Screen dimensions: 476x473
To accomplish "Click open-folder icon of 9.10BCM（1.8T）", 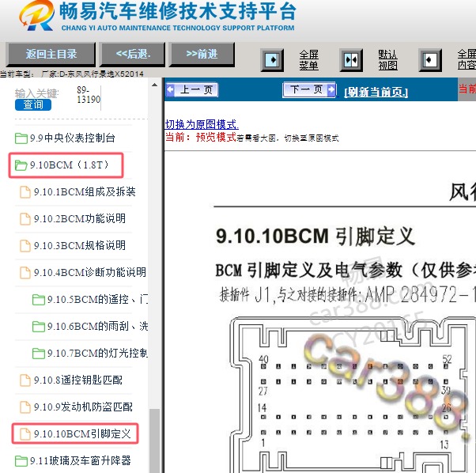I will (21, 165).
